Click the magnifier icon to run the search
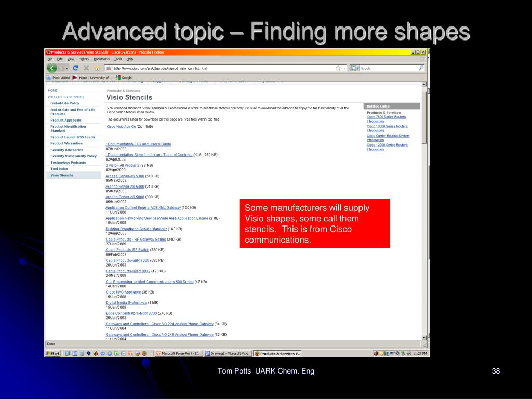Viewport: 532px width, 399px height. [421, 68]
